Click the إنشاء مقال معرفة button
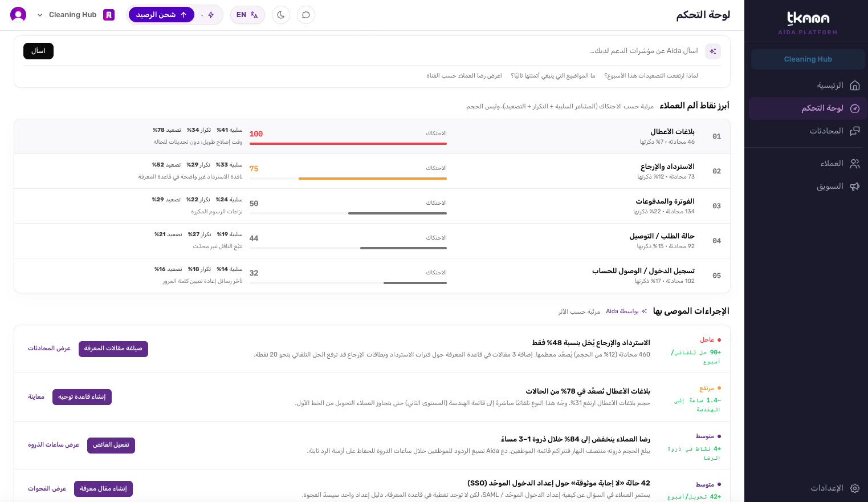Viewport: 868px width, 502px height. point(103,489)
